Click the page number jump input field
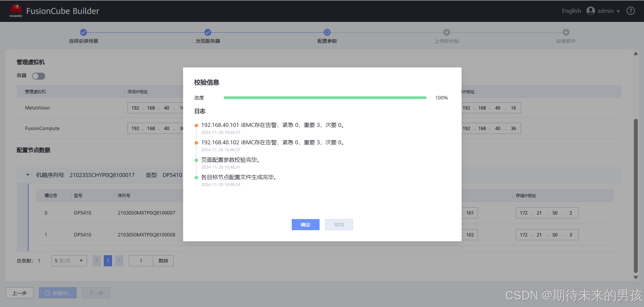The height and width of the screenshot is (307, 644). pyautogui.click(x=141, y=261)
